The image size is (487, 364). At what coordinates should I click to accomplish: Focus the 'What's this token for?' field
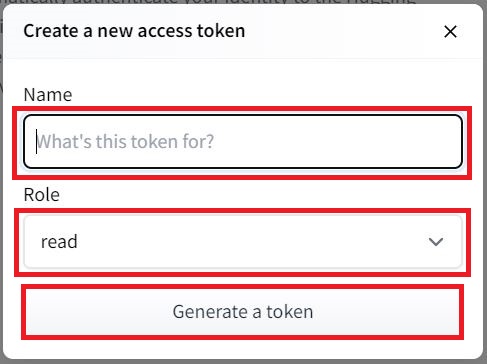click(x=243, y=141)
